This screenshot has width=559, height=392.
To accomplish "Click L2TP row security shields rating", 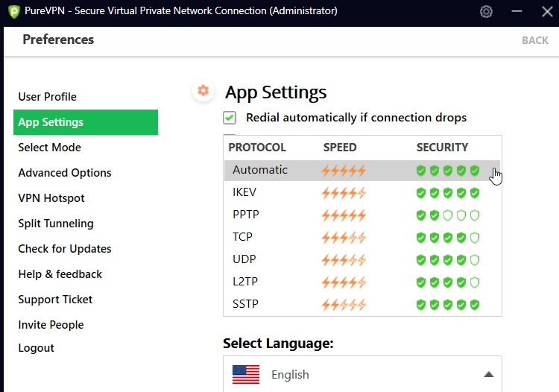I will tap(448, 282).
